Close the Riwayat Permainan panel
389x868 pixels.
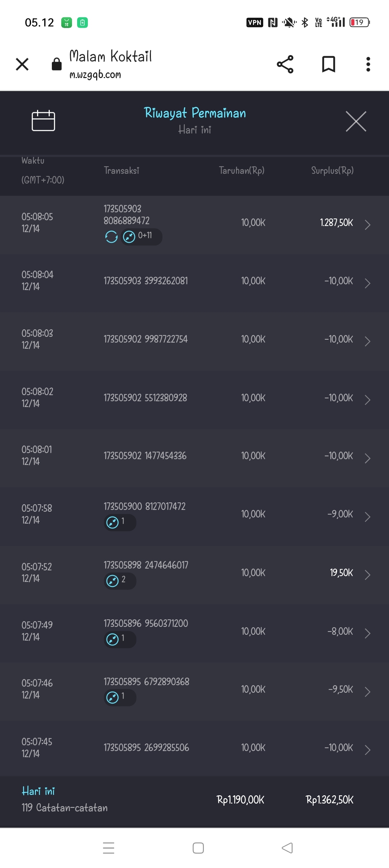pyautogui.click(x=356, y=122)
